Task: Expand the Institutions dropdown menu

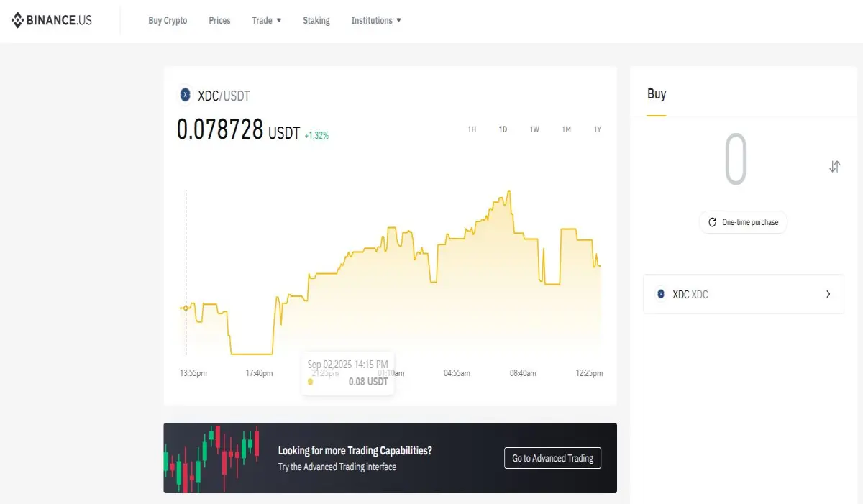Action: pyautogui.click(x=376, y=20)
